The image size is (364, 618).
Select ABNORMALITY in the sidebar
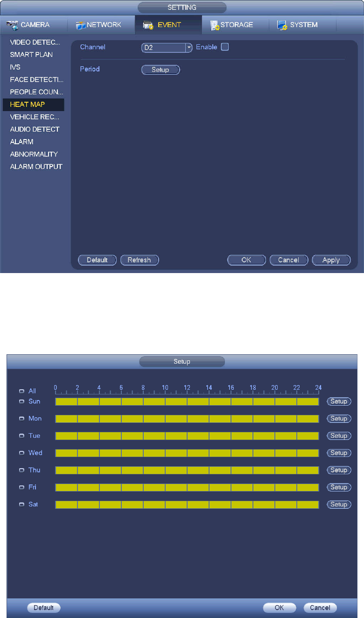click(34, 154)
